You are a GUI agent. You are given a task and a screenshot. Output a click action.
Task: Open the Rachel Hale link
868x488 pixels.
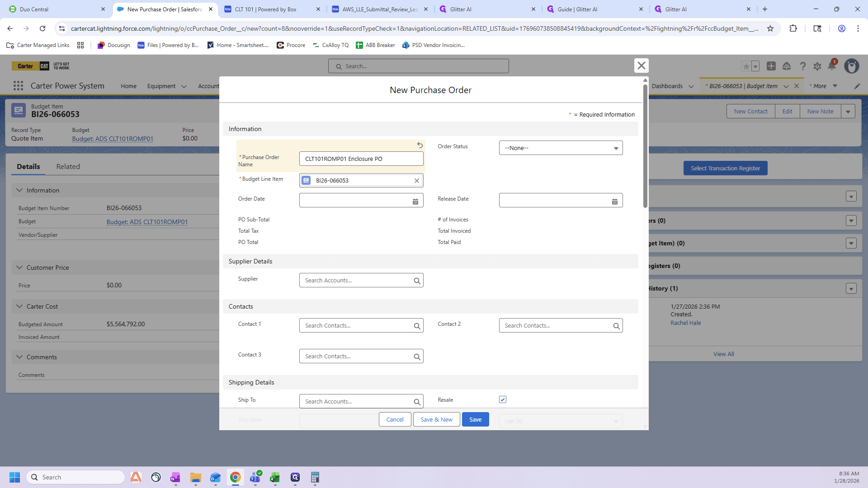tap(685, 323)
